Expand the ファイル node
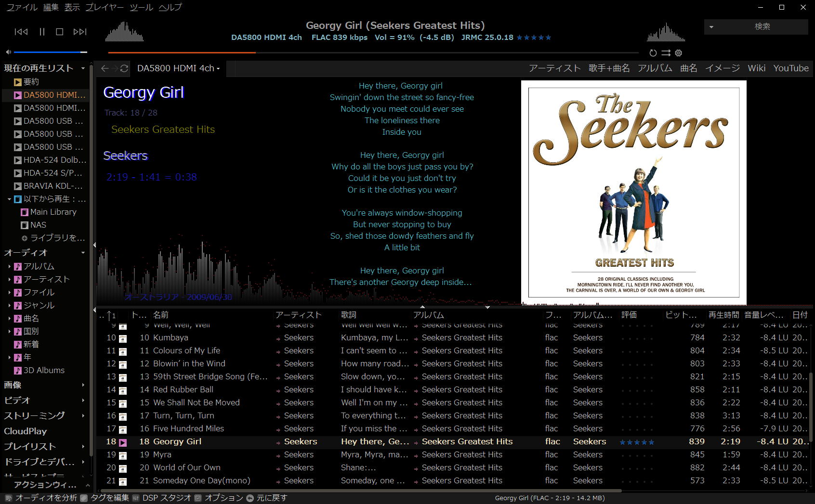This screenshot has width=815, height=504. tap(9, 292)
